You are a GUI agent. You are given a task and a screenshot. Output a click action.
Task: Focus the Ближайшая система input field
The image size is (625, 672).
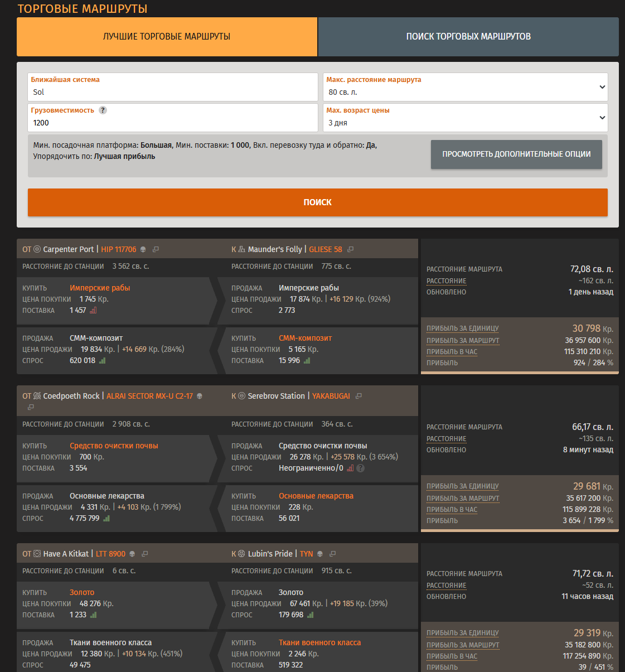[173, 87]
